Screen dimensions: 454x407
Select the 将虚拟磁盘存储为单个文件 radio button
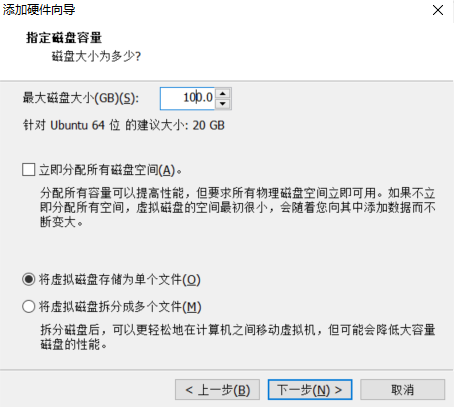[29, 279]
